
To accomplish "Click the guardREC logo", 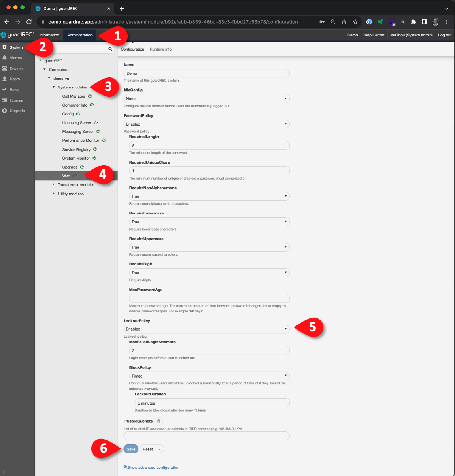I will click(17, 35).
